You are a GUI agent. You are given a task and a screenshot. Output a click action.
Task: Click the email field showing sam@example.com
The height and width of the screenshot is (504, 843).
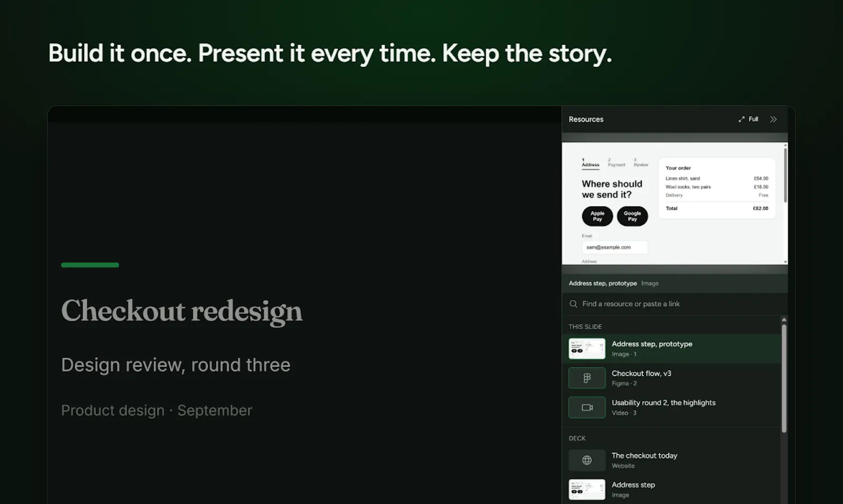point(614,247)
